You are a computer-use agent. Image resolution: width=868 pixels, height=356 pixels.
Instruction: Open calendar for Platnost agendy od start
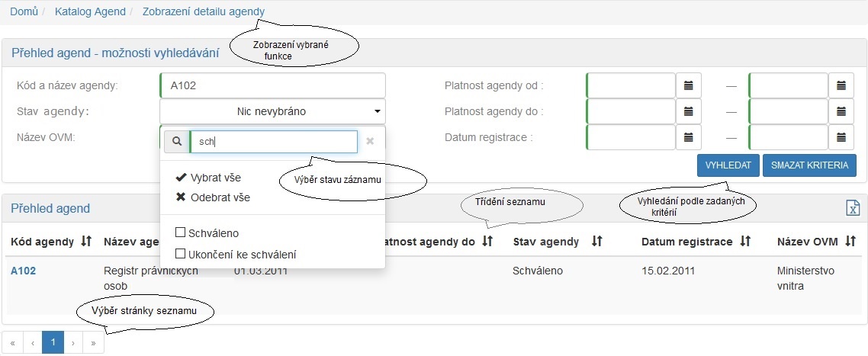pyautogui.click(x=688, y=85)
